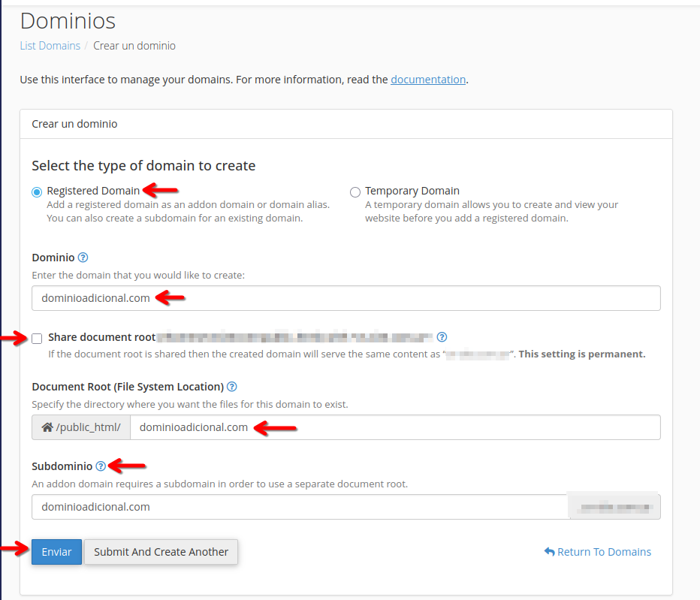Select the Registered Domain radio button
This screenshot has height=600, width=700.
tap(37, 192)
